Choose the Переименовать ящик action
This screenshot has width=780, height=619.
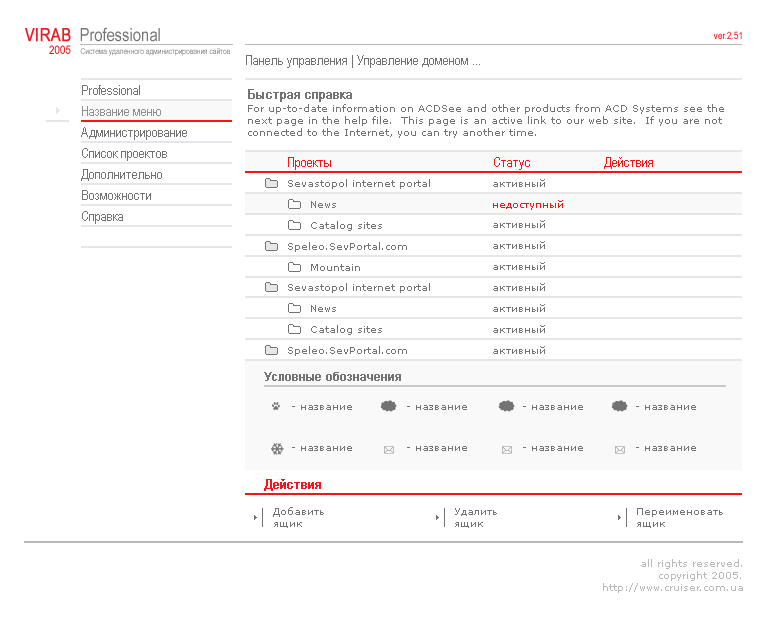click(680, 517)
